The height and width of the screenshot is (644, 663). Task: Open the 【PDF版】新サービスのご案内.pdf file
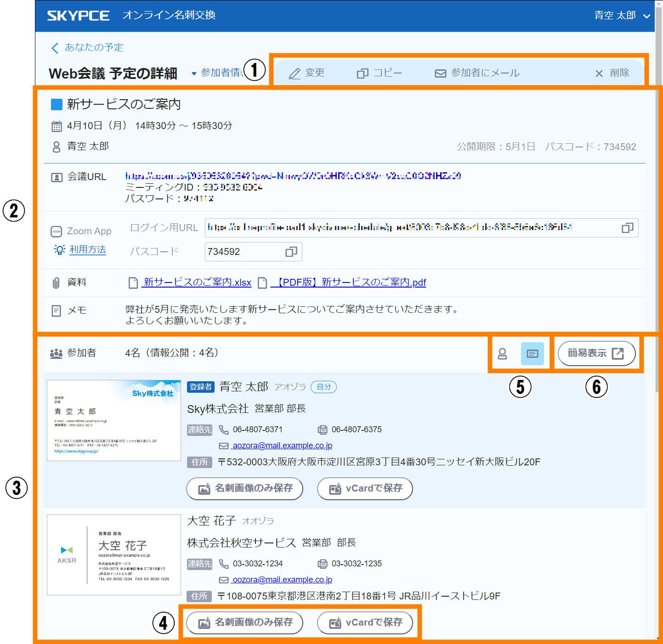[348, 282]
